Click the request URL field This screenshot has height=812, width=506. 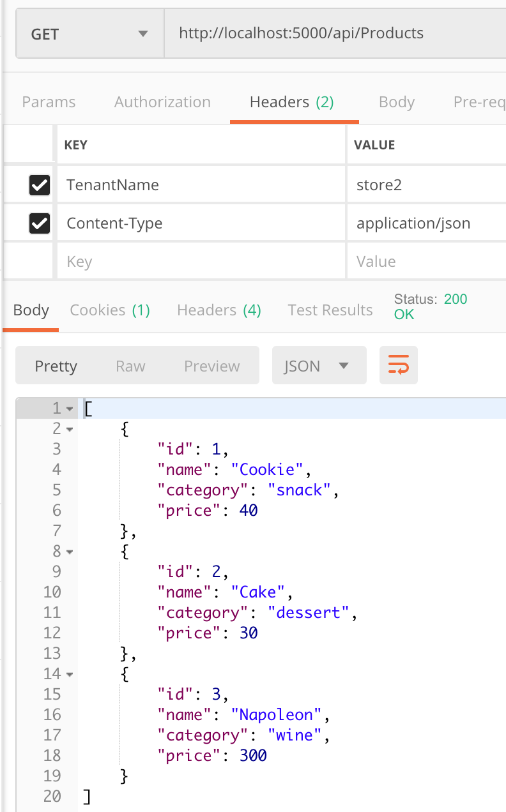click(332, 33)
